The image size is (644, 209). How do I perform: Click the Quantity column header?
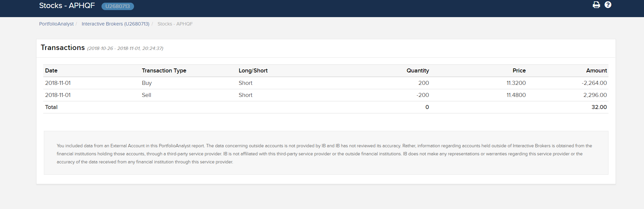(417, 70)
